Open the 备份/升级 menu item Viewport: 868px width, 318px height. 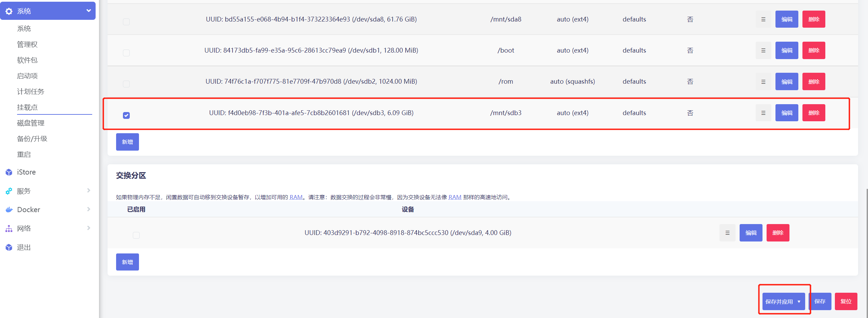coord(32,139)
